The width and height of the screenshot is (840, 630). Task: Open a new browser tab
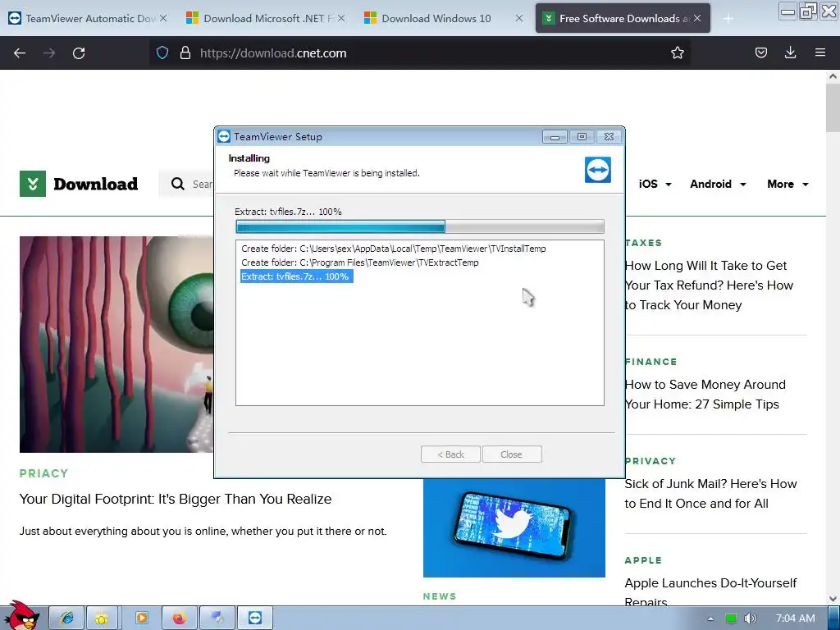click(x=728, y=19)
